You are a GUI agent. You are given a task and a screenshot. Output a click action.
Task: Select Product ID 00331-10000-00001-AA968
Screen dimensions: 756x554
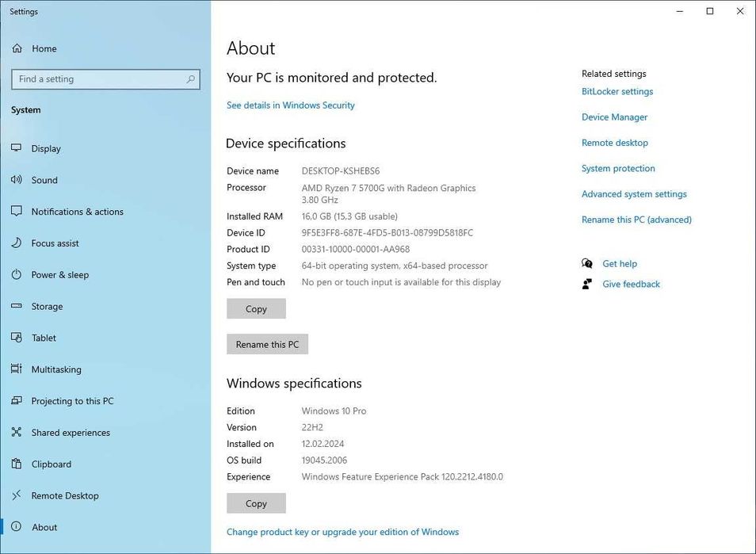pos(355,250)
